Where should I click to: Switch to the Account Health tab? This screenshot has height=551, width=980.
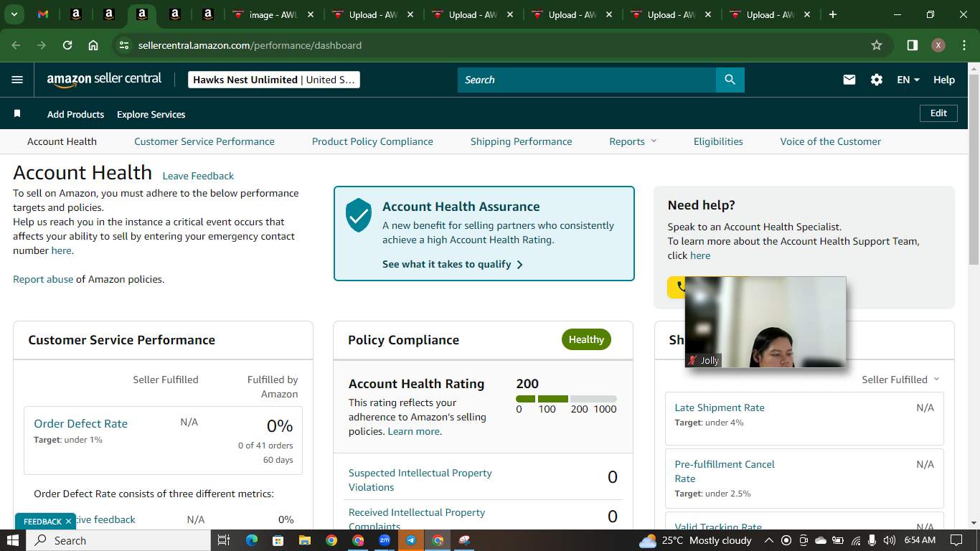(62, 141)
